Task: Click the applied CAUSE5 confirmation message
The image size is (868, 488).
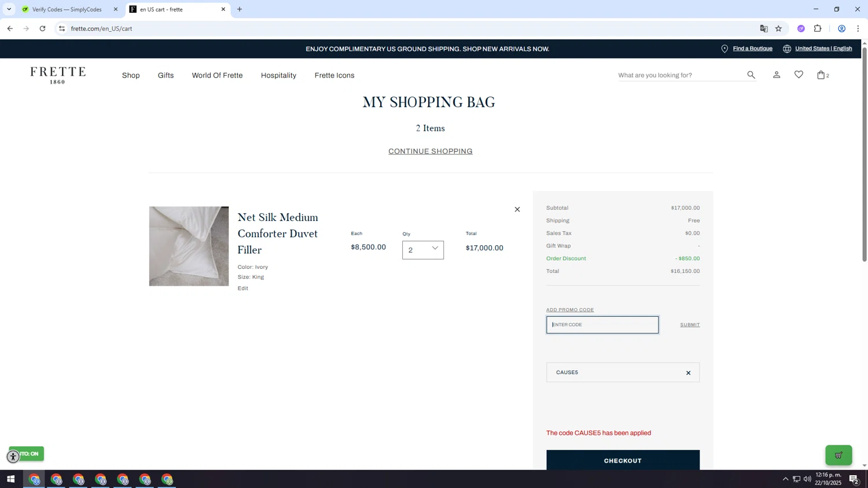Action: pyautogui.click(x=598, y=433)
